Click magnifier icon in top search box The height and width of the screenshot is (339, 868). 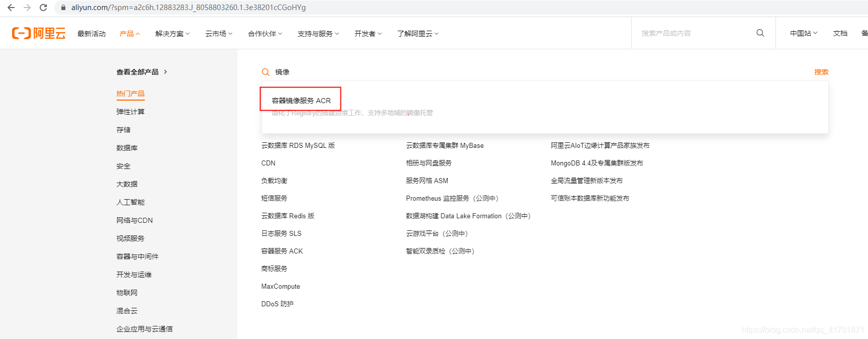coord(760,33)
